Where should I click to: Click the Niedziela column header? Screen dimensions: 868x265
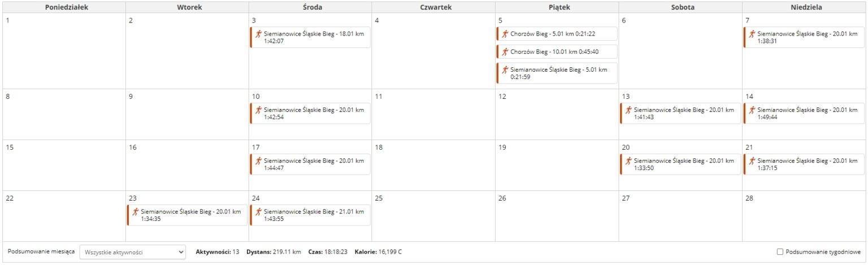click(804, 8)
